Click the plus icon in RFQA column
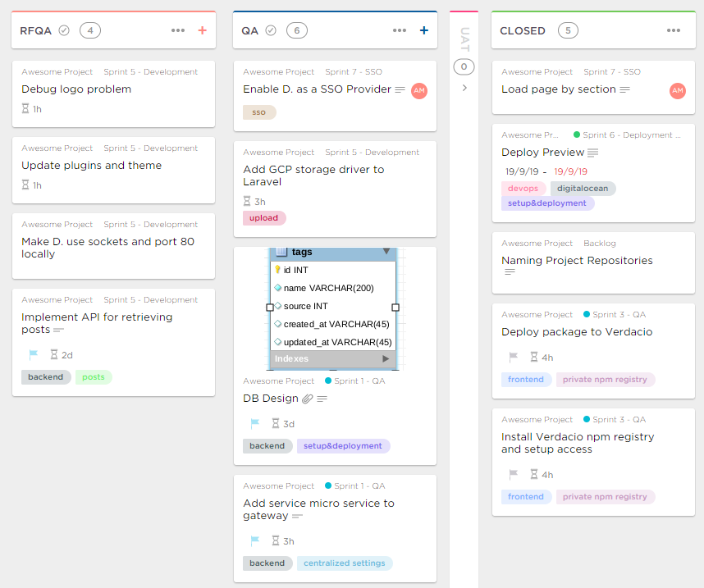 [203, 30]
